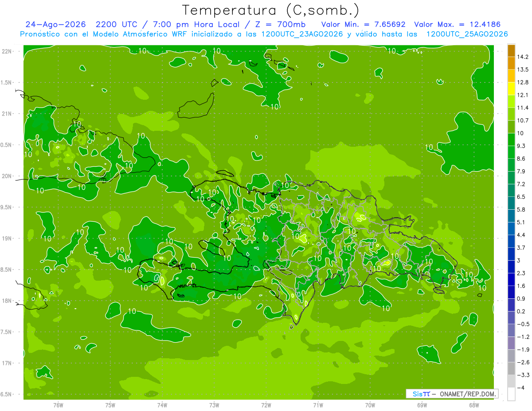Viewport: 532px width, 411px height.
Task: Click the "12.8" color bar label
Action: (523, 82)
